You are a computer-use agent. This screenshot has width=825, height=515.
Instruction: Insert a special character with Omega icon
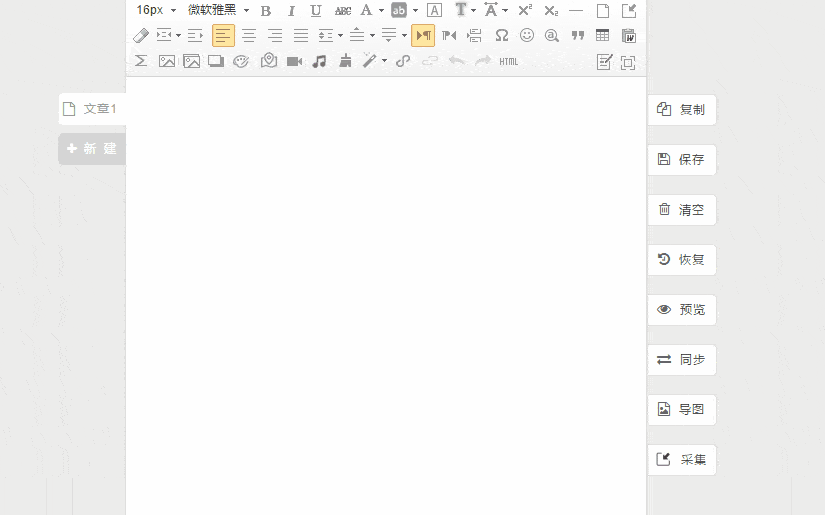[502, 35]
